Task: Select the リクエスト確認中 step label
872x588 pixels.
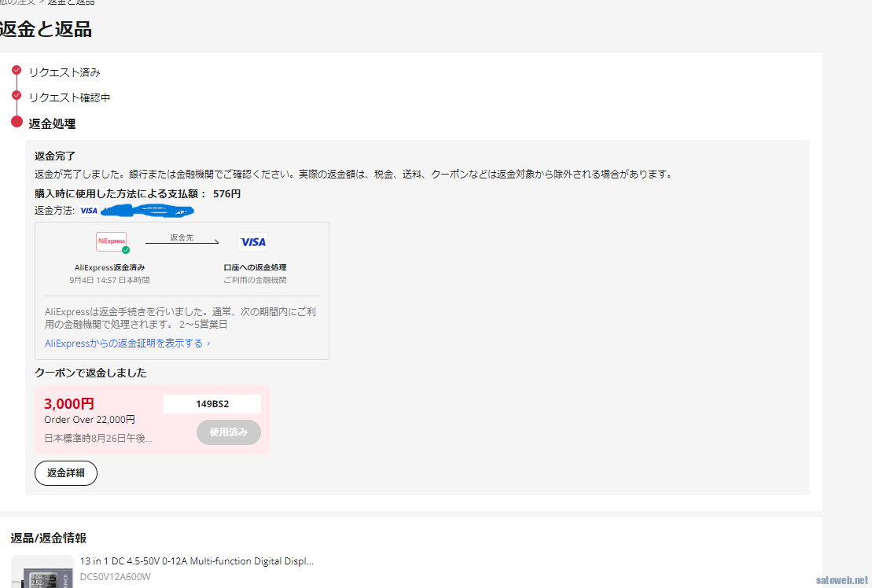Action: pyautogui.click(x=69, y=97)
